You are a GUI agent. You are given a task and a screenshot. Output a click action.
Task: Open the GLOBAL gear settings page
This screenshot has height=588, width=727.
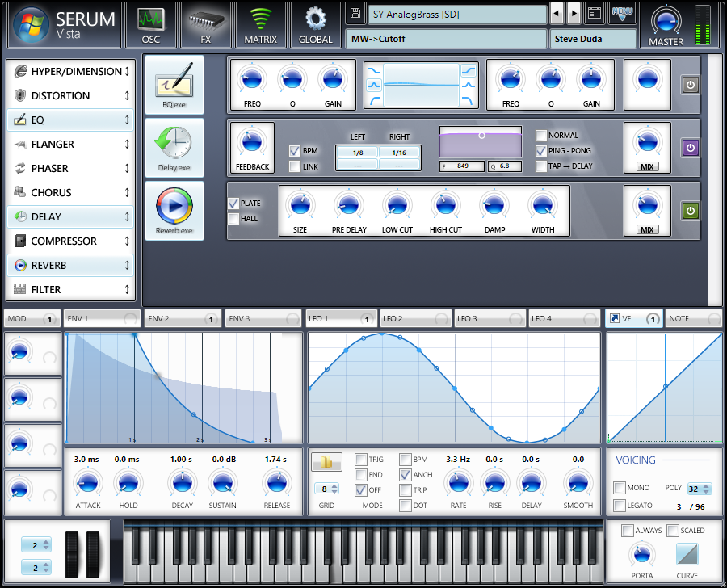click(x=316, y=25)
